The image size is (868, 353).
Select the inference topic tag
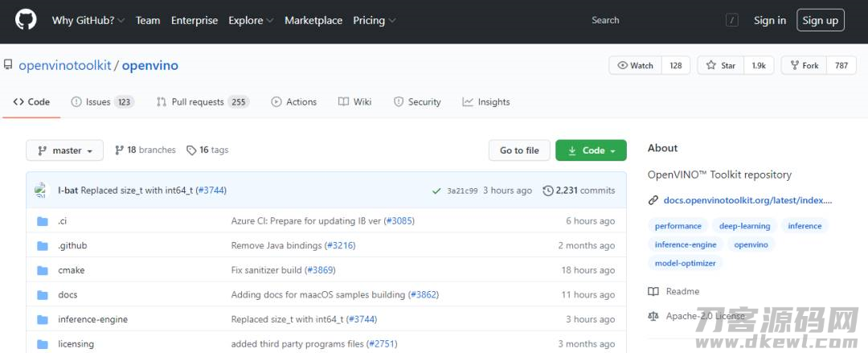[x=805, y=226]
